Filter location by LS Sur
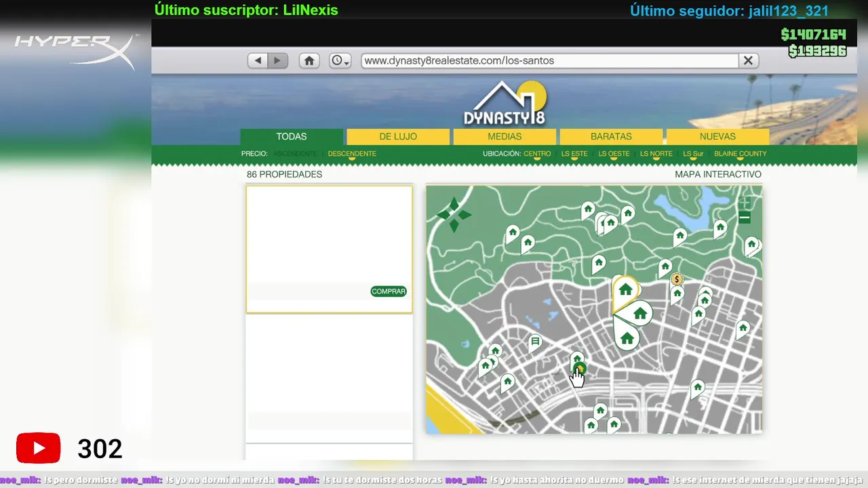This screenshot has width=868, height=488. pos(693,154)
